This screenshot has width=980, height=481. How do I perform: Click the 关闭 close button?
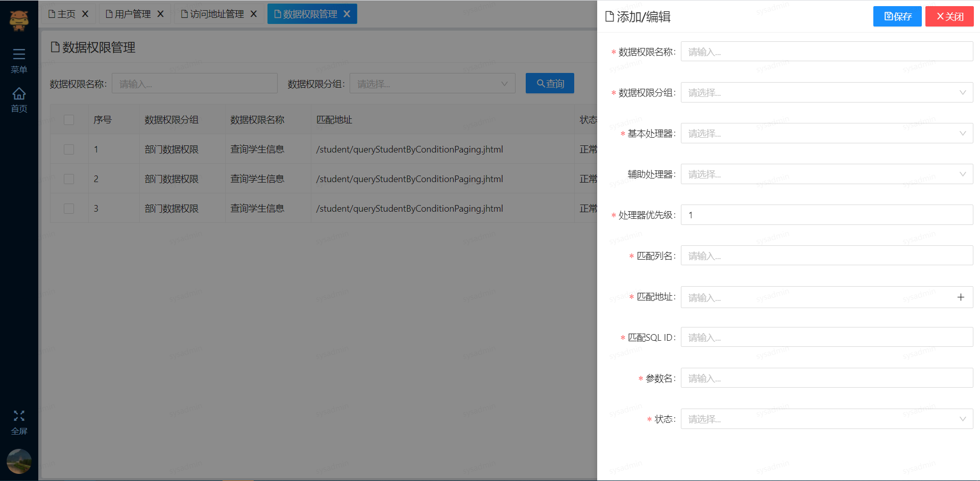(x=949, y=16)
